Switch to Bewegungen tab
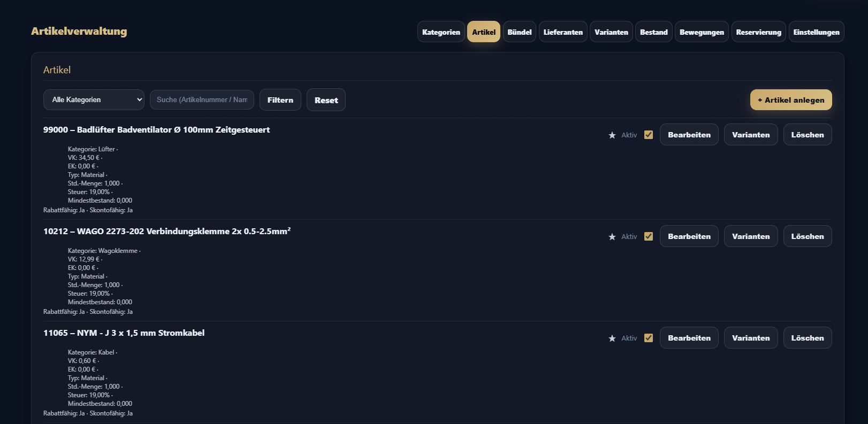Image resolution: width=868 pixels, height=424 pixels. tap(702, 32)
